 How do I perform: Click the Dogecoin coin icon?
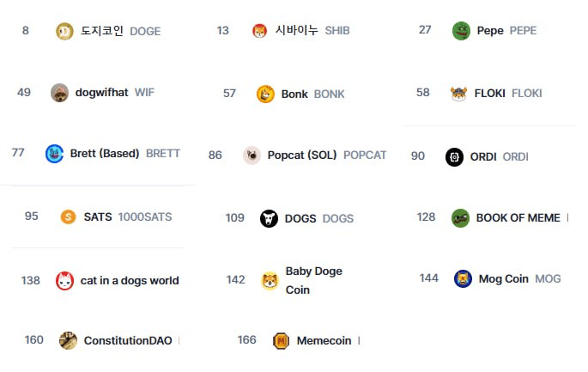pyautogui.click(x=64, y=31)
